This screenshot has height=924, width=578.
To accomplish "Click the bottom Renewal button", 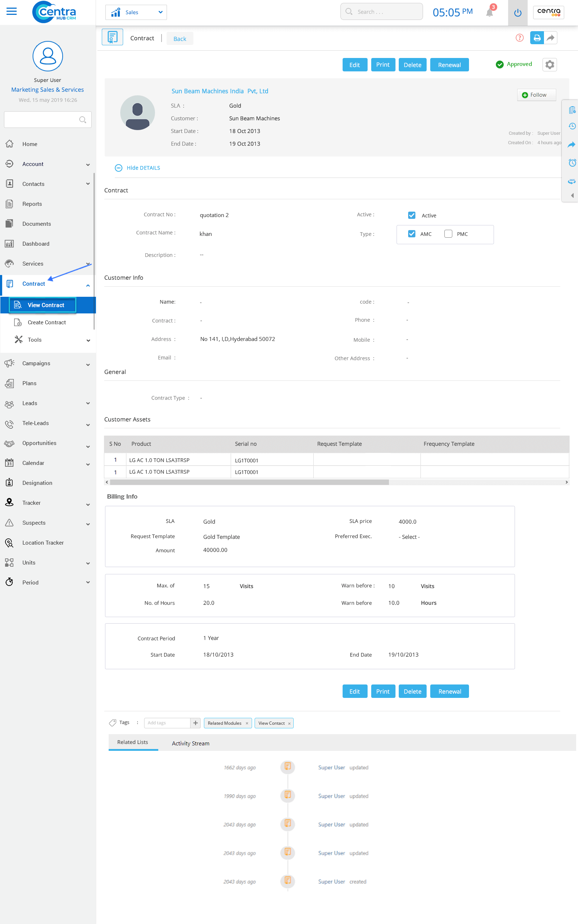I will [449, 691].
